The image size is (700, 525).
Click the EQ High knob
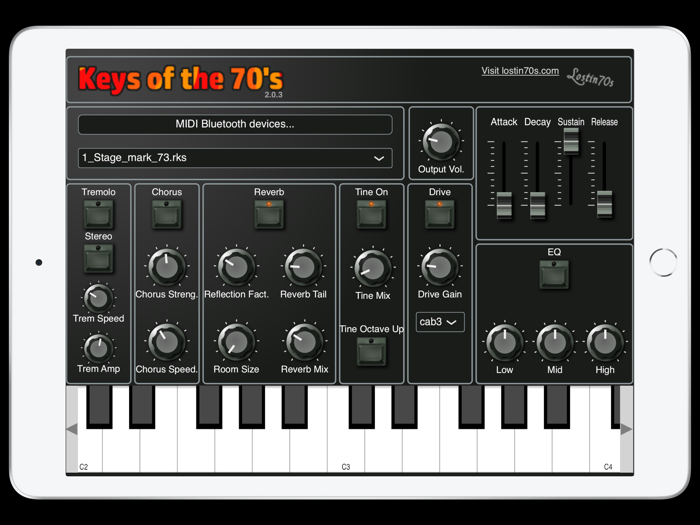click(x=605, y=342)
